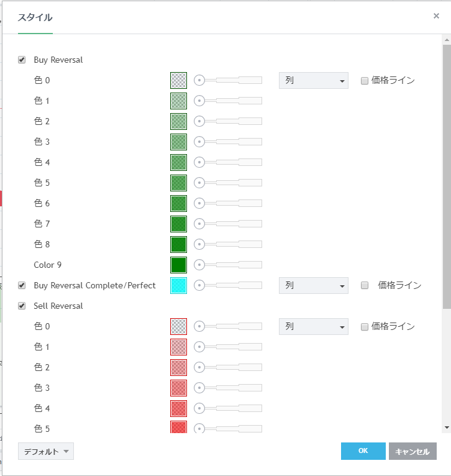Image resolution: width=451 pixels, height=476 pixels.
Task: Uncheck the Buy Reversal checkbox
Action: click(x=22, y=60)
